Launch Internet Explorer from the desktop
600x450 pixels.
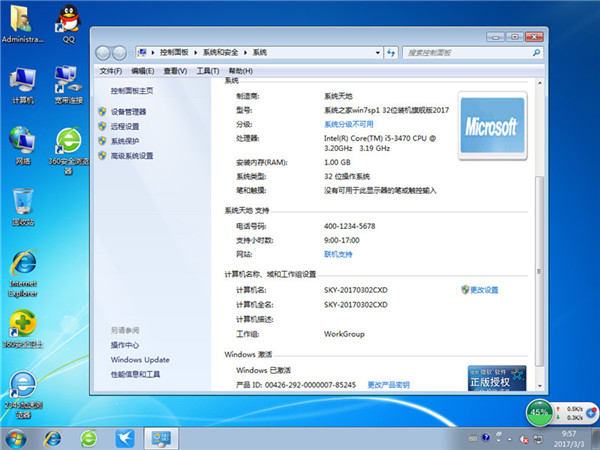point(23,273)
